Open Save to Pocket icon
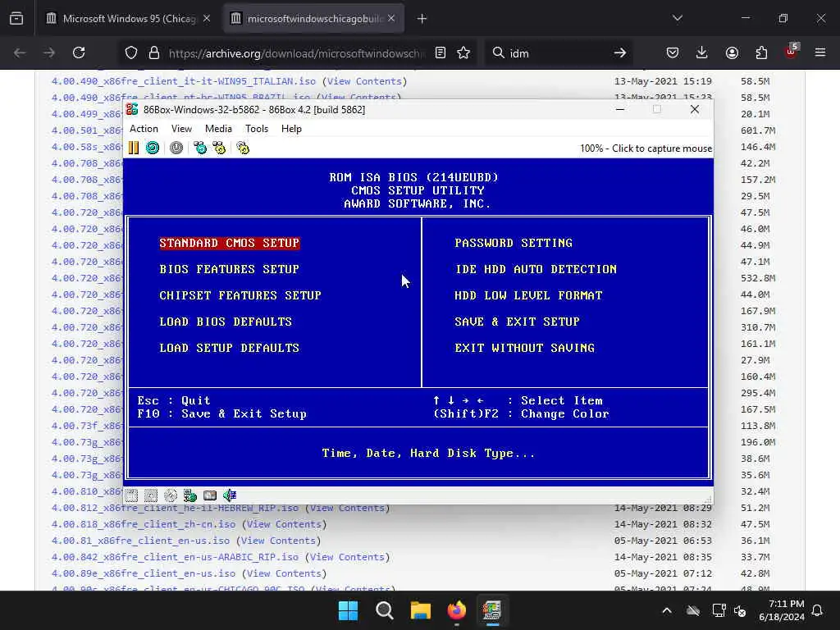The height and width of the screenshot is (630, 840). (x=673, y=52)
